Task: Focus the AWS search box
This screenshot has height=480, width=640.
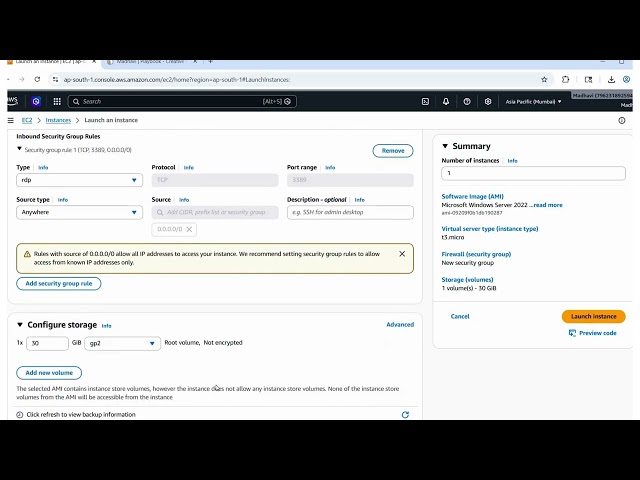Action: 182,101
